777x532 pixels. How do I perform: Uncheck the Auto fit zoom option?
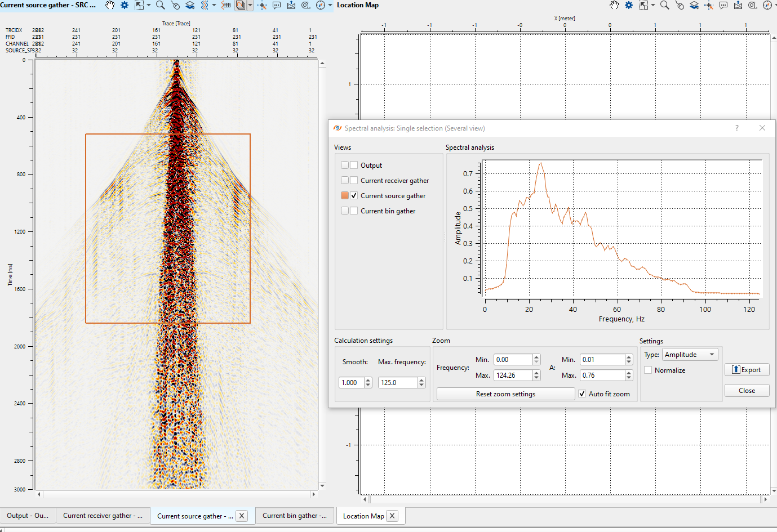coord(582,394)
